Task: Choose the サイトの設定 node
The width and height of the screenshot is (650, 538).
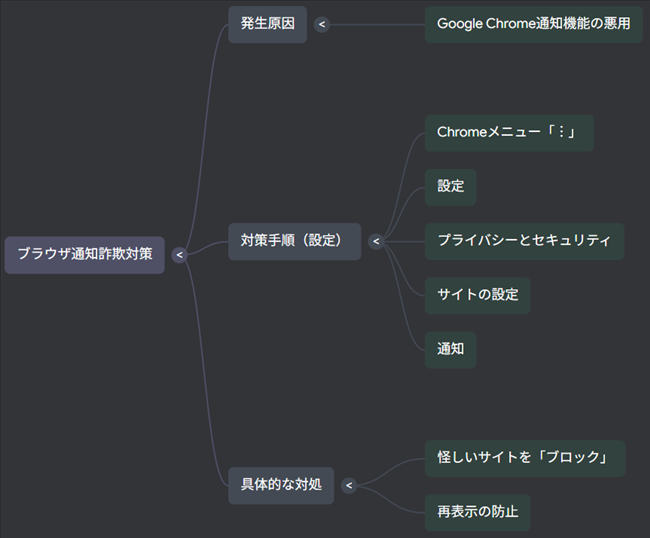Action: (477, 296)
